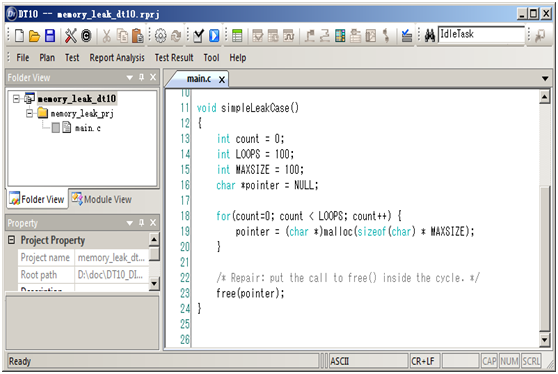Click the New file toolbar icon
558x374 pixels.
pyautogui.click(x=20, y=36)
